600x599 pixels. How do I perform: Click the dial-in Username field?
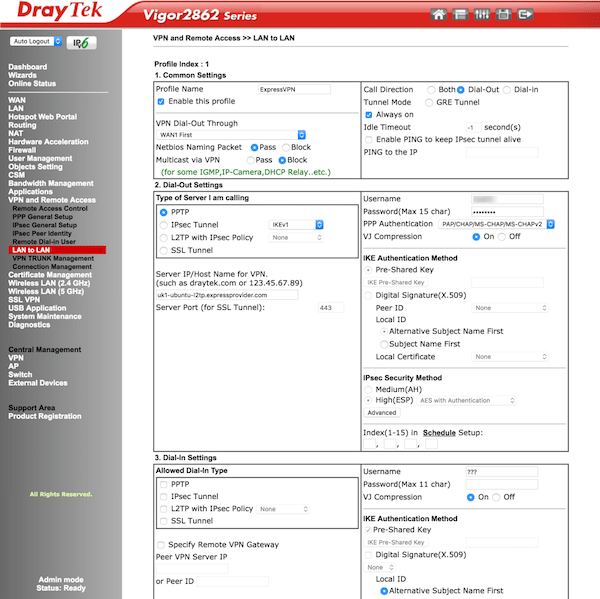point(502,472)
